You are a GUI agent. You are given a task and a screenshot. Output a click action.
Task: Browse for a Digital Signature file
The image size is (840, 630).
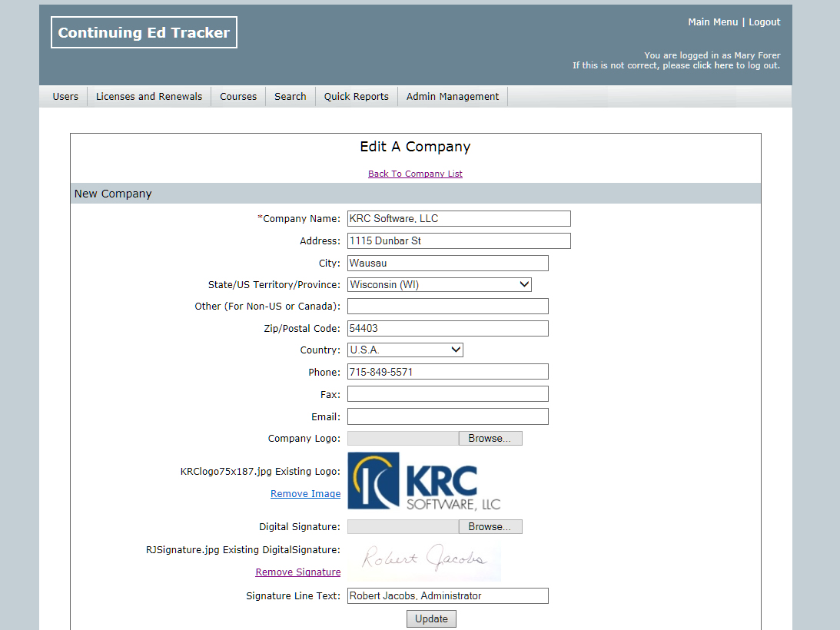pyautogui.click(x=490, y=526)
